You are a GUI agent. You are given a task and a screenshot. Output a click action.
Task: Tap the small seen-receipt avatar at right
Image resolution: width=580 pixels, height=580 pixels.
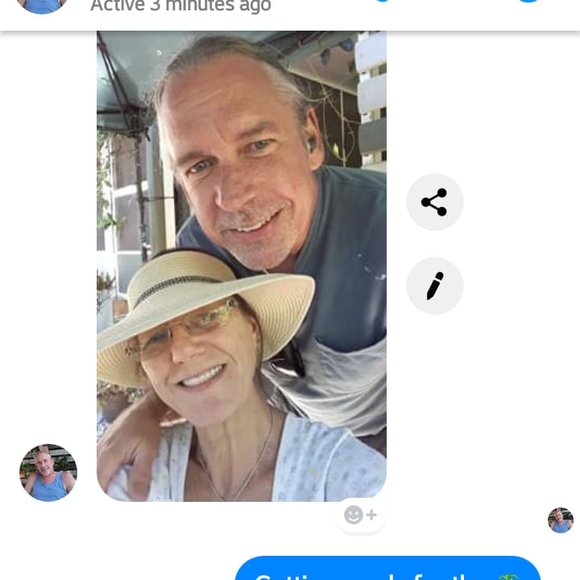[560, 520]
